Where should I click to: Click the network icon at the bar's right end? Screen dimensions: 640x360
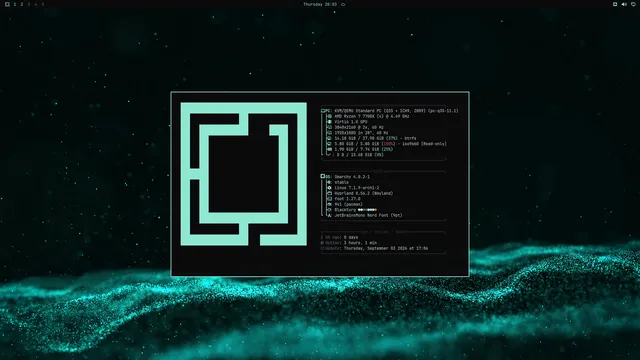click(x=633, y=4)
